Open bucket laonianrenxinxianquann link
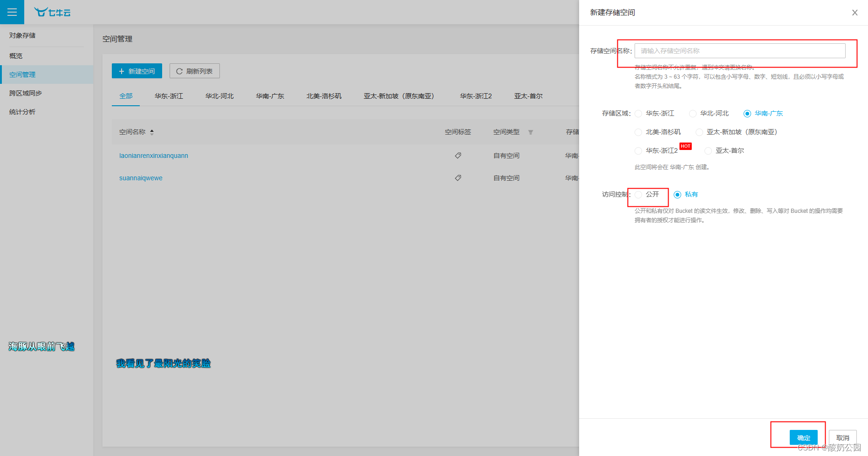Viewport: 868px width, 456px height. click(x=154, y=156)
